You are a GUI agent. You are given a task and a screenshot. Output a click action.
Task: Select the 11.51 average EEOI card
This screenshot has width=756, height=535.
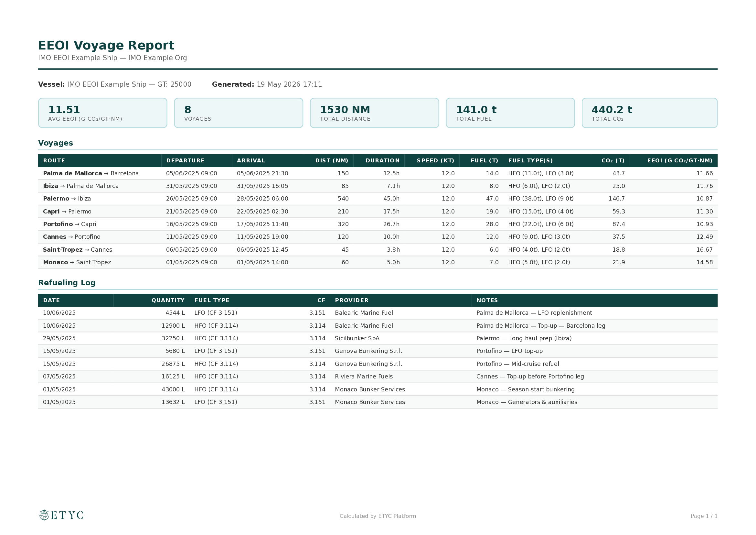pyautogui.click(x=103, y=113)
